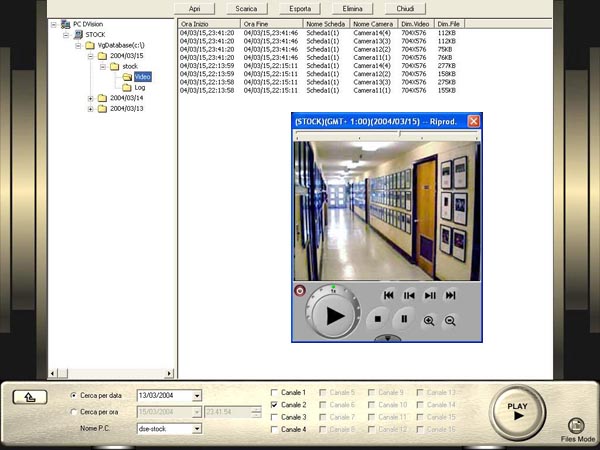Step forward one frame in player
The height and width of the screenshot is (450, 600).
(x=430, y=295)
